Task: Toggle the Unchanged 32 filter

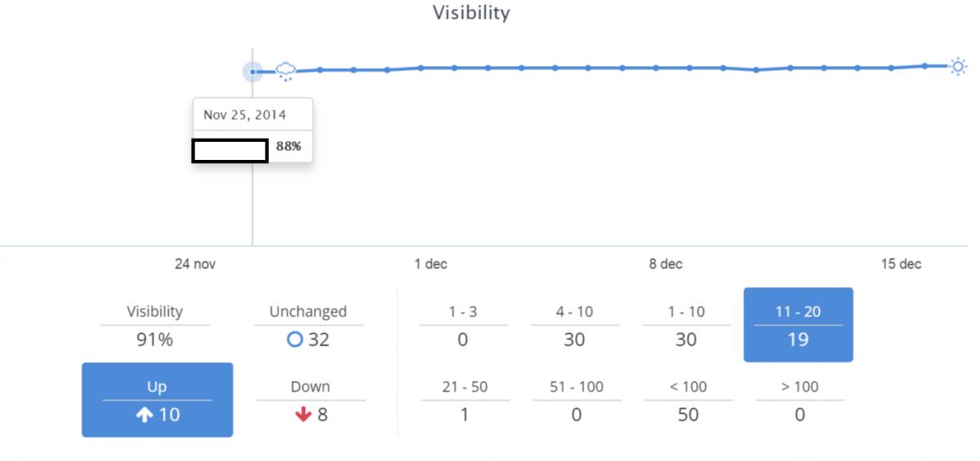Action: point(309,326)
